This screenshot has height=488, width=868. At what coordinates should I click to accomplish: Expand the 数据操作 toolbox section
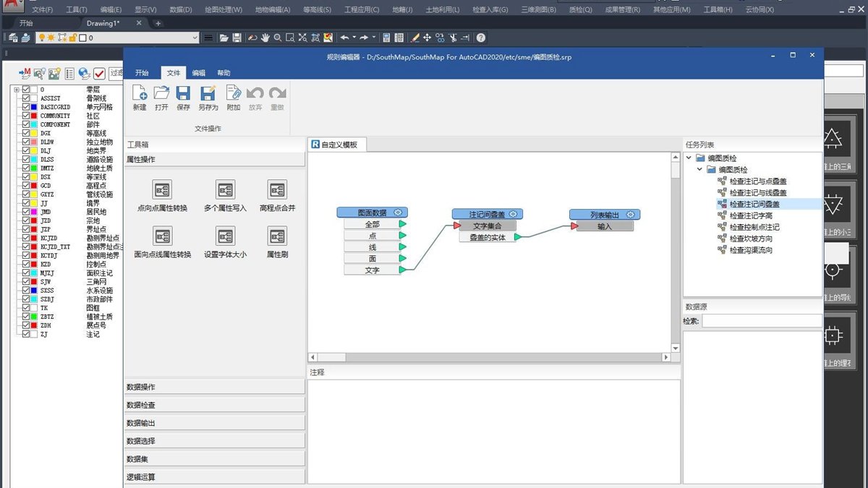(x=215, y=387)
